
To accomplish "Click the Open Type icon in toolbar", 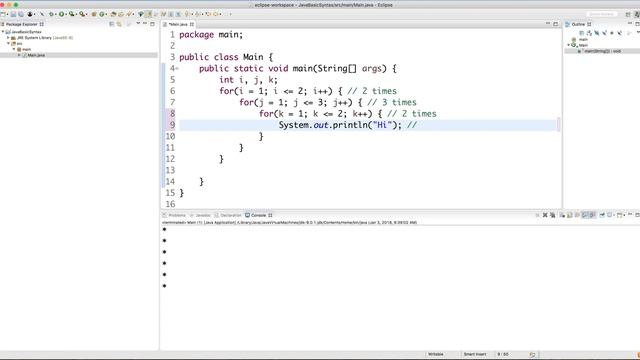I will [113, 14].
